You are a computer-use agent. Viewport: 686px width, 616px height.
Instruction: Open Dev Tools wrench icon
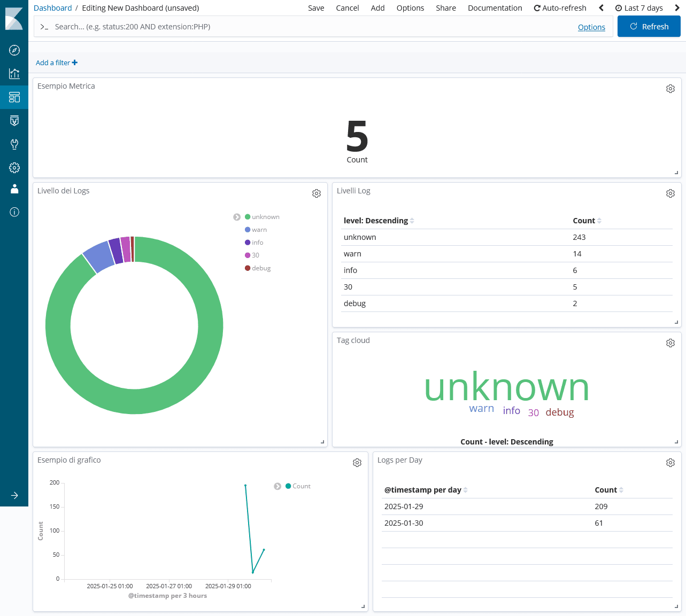(14, 144)
